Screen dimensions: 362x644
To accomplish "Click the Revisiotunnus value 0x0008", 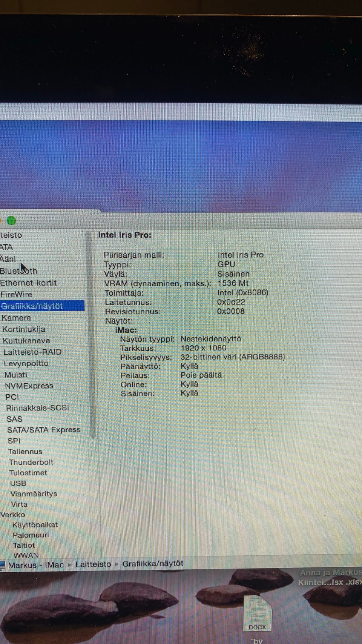I will [231, 311].
